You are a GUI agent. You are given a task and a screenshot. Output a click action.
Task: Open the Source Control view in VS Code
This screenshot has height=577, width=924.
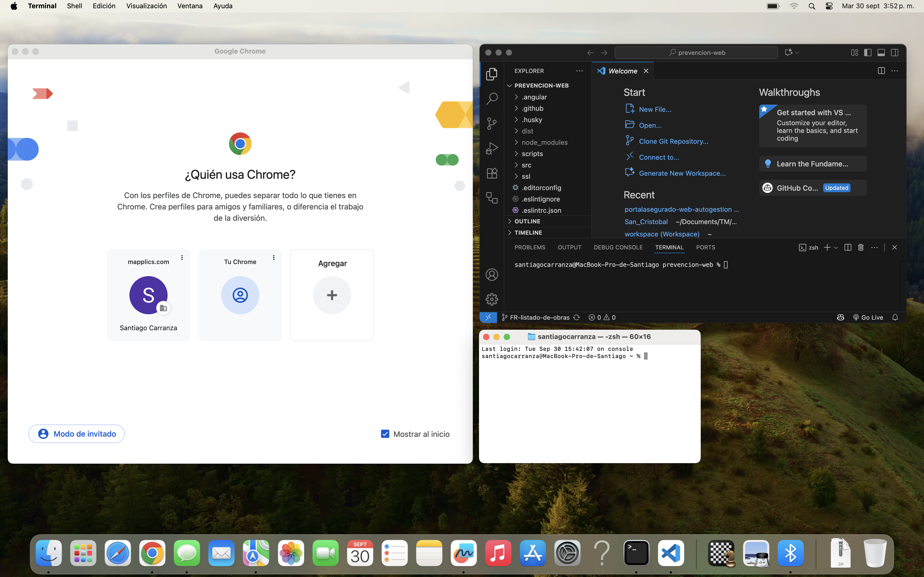pyautogui.click(x=492, y=123)
